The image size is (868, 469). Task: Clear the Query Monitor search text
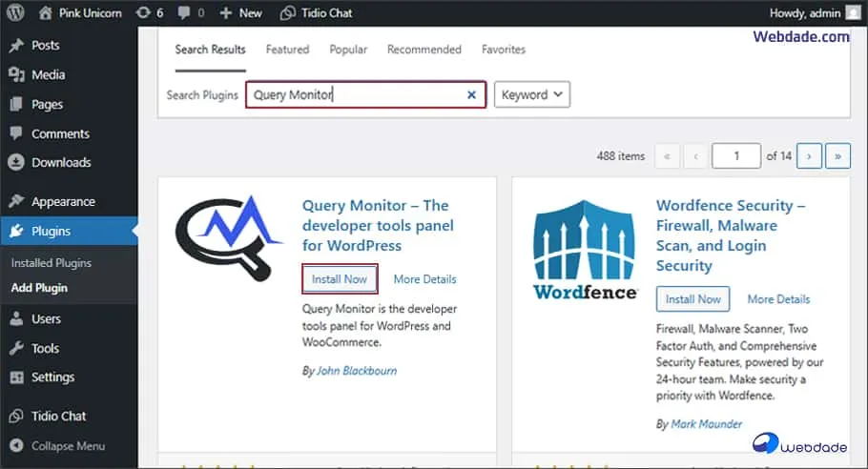coord(471,95)
